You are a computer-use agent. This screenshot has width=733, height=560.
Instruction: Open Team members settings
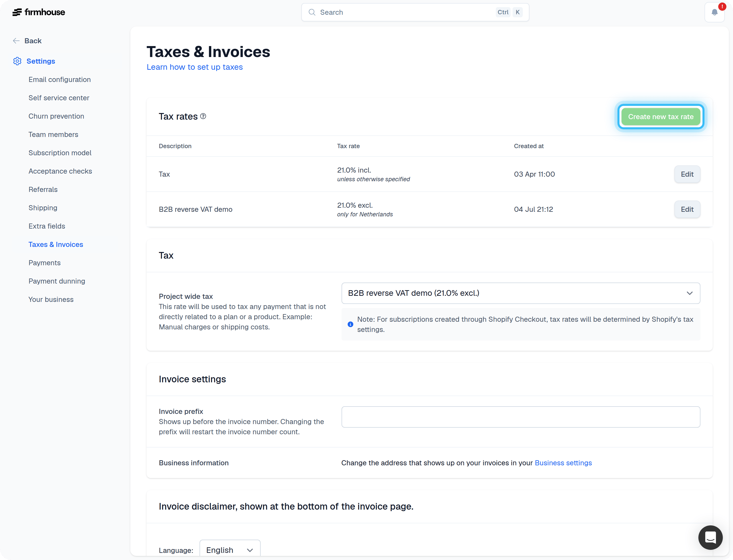(53, 134)
